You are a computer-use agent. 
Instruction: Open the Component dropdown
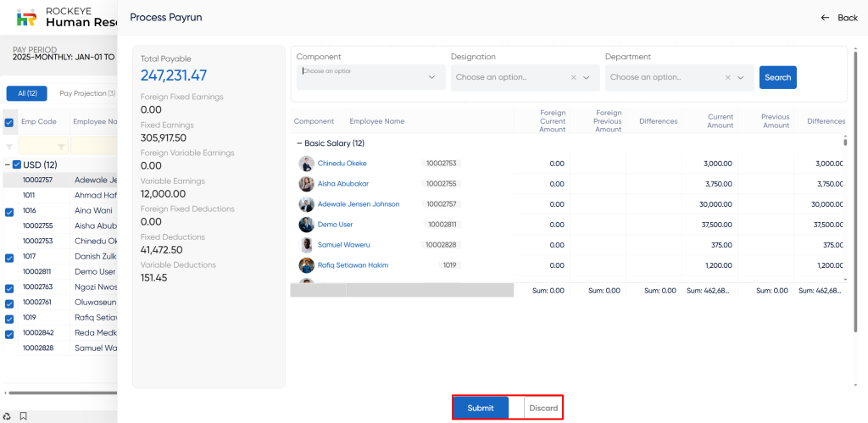click(370, 77)
